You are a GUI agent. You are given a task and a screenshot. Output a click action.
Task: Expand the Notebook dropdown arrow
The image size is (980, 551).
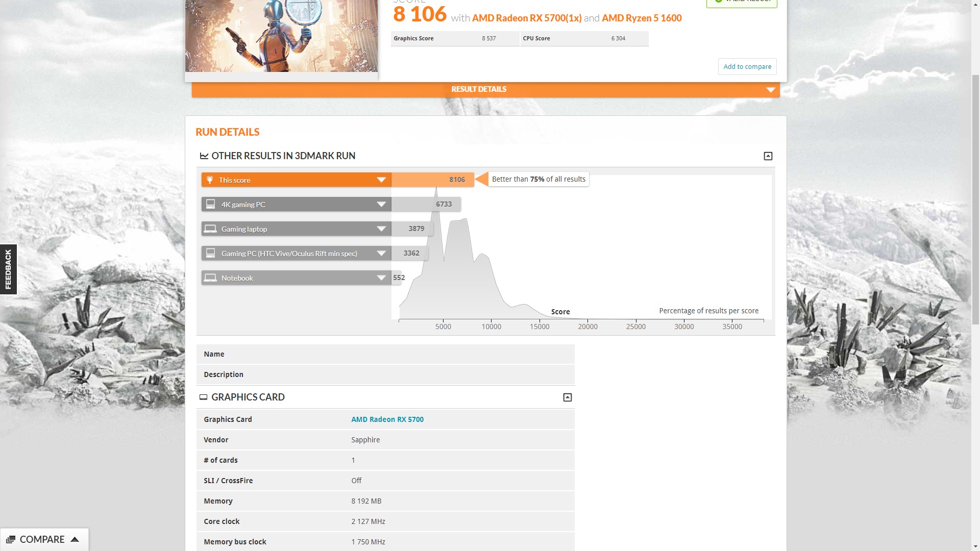tap(381, 278)
